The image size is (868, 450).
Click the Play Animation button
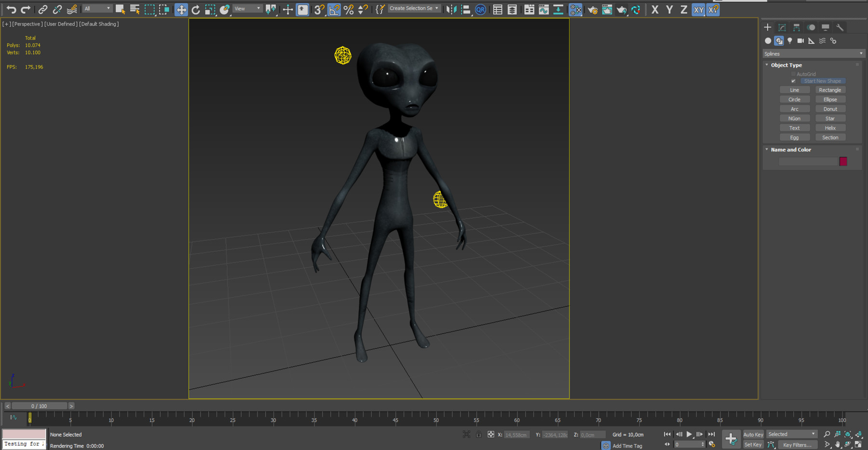coord(689,434)
